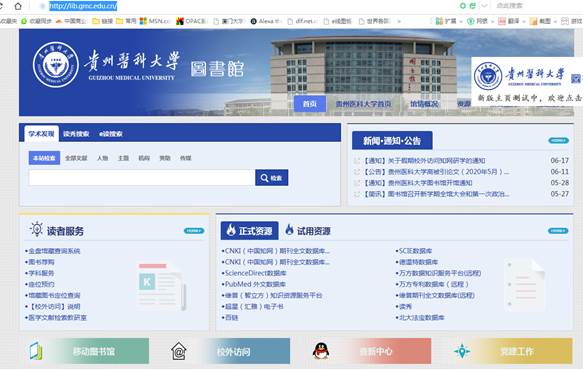Open the ScienceDirect数据库 link
This screenshot has height=369, width=583.
(254, 273)
